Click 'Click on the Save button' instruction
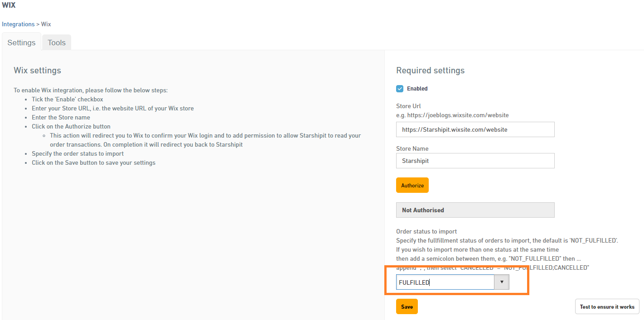This screenshot has width=644, height=320. coord(93,162)
